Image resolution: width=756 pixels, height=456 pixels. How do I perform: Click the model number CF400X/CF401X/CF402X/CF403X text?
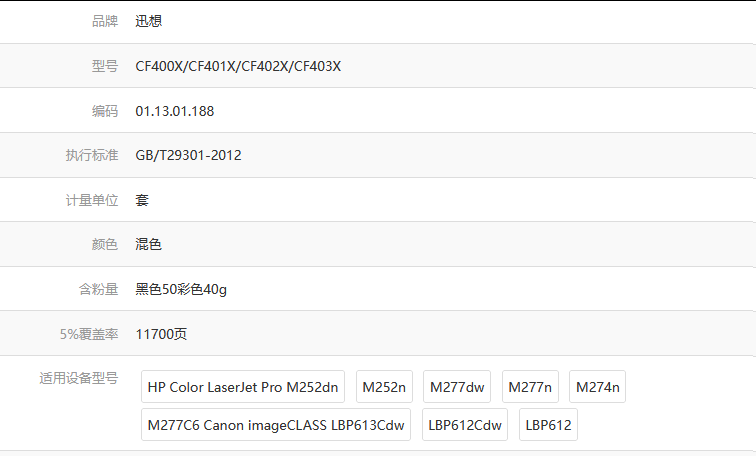pyautogui.click(x=238, y=67)
